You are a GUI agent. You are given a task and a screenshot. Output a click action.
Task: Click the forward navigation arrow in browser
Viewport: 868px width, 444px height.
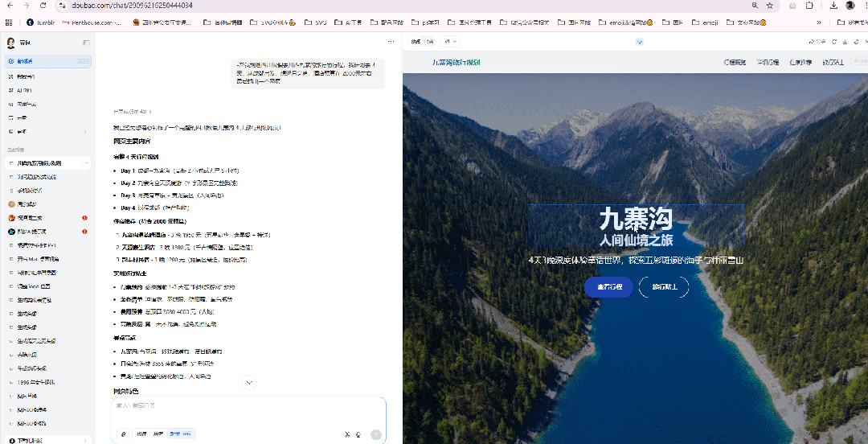(27, 6)
